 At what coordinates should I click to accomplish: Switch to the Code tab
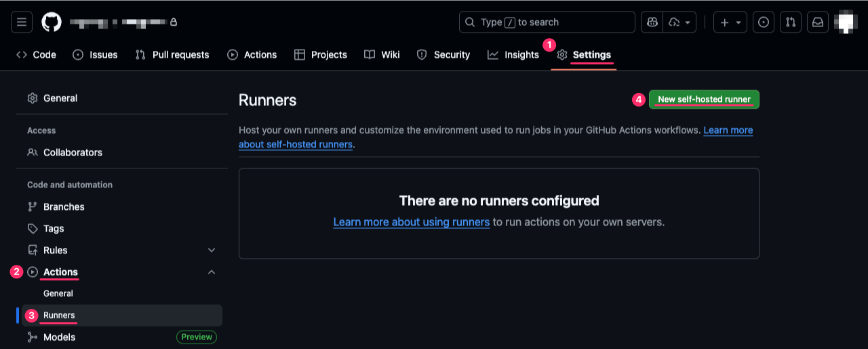point(37,55)
